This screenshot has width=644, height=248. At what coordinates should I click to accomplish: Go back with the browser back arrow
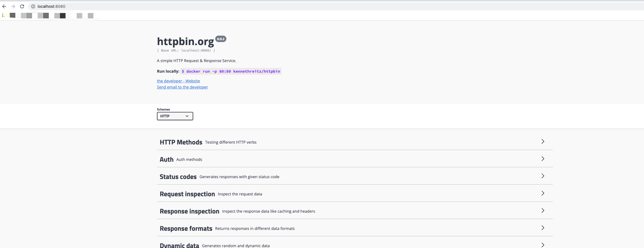tap(4, 6)
